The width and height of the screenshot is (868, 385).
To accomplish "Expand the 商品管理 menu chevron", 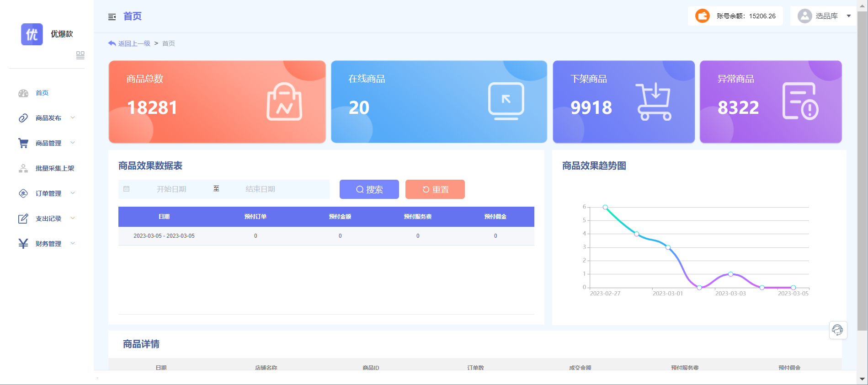I will (73, 143).
